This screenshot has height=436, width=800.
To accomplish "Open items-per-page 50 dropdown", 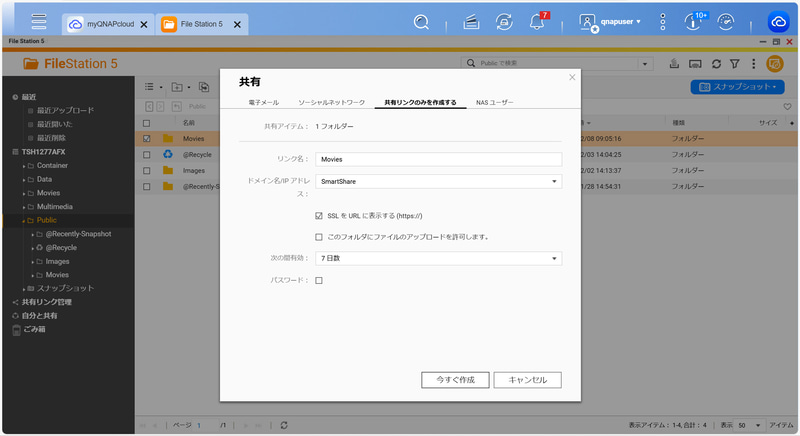I will (x=749, y=425).
